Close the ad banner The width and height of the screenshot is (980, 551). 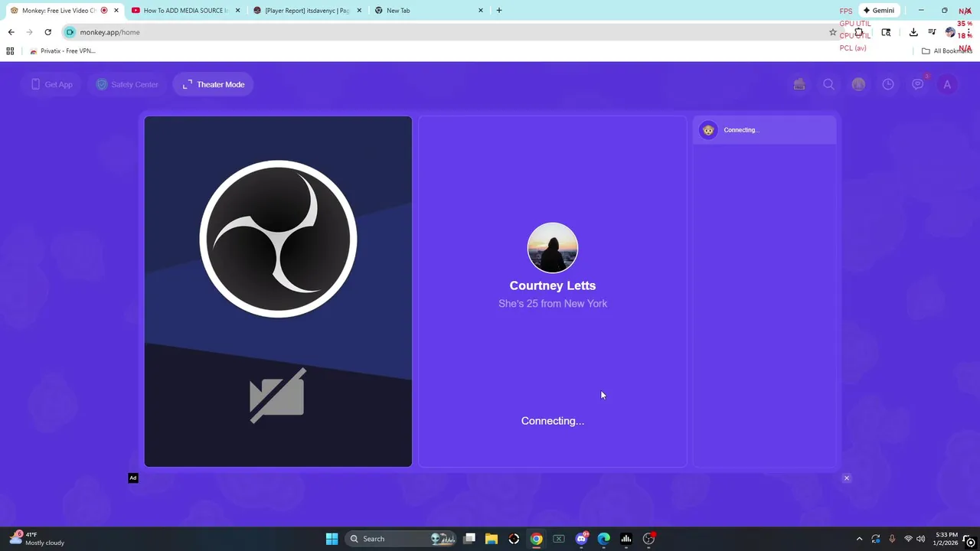[846, 478]
